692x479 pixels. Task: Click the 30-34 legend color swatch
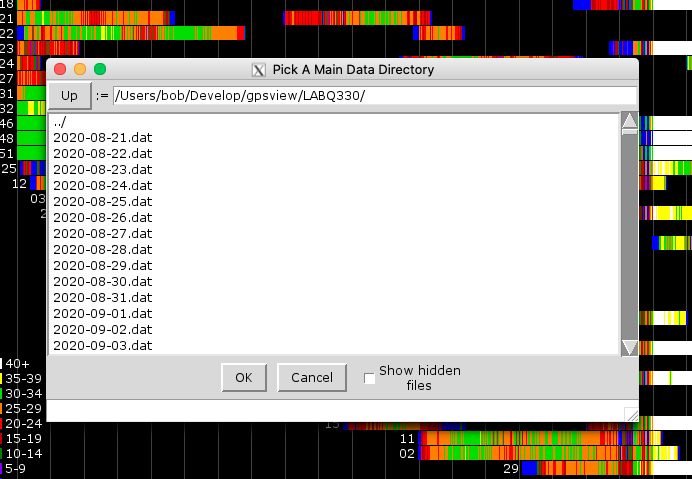(x=2, y=394)
